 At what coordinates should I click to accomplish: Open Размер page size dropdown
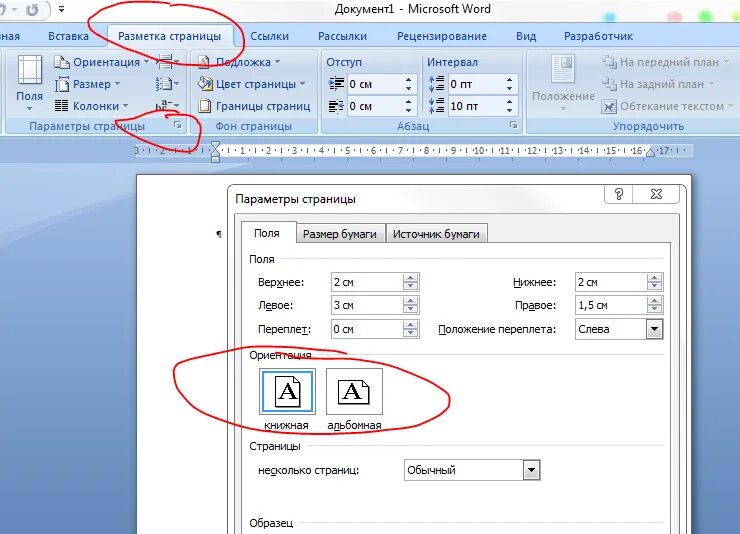[x=88, y=84]
